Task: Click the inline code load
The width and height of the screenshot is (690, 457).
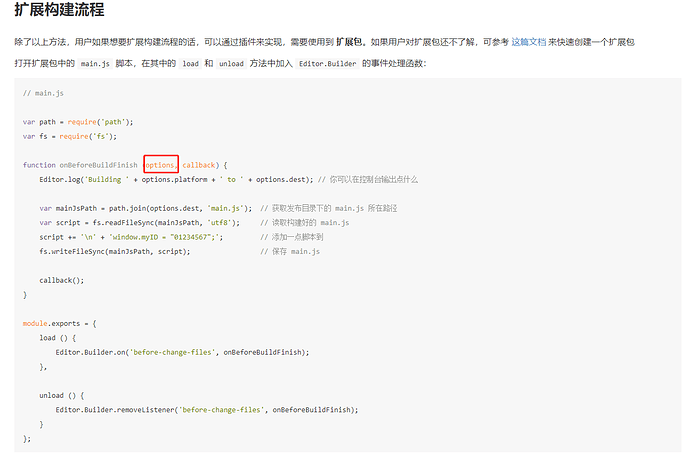Action: (x=191, y=64)
